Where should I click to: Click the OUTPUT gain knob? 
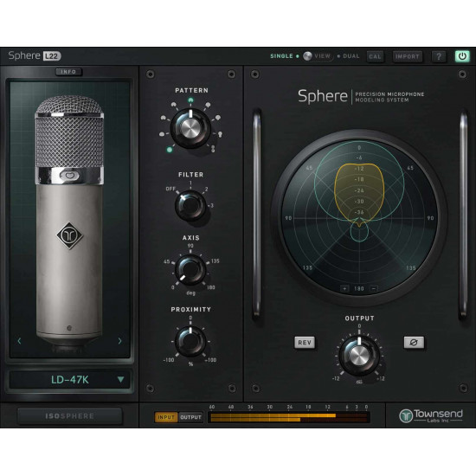[359, 355]
